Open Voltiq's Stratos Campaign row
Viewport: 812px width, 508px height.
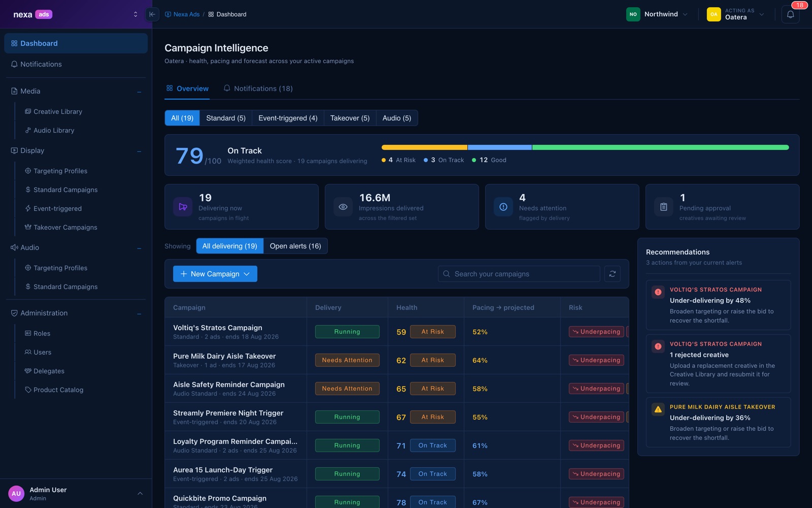(397, 332)
